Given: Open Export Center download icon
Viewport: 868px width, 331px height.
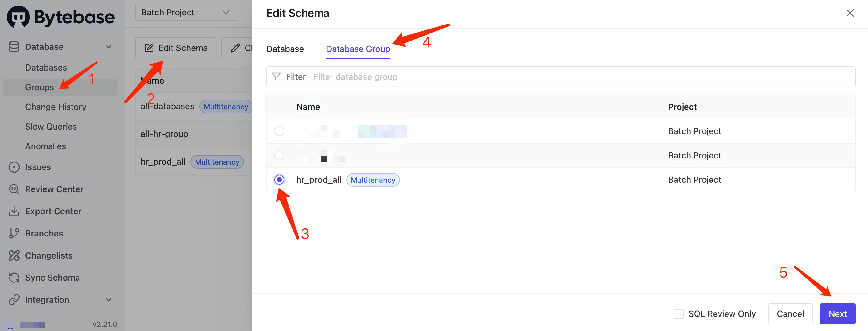Looking at the screenshot, I should pos(14,211).
